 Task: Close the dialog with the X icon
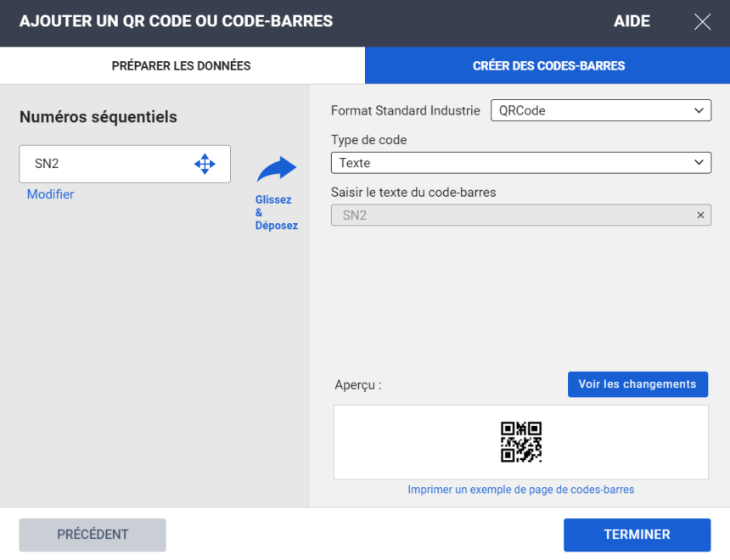pos(702,21)
